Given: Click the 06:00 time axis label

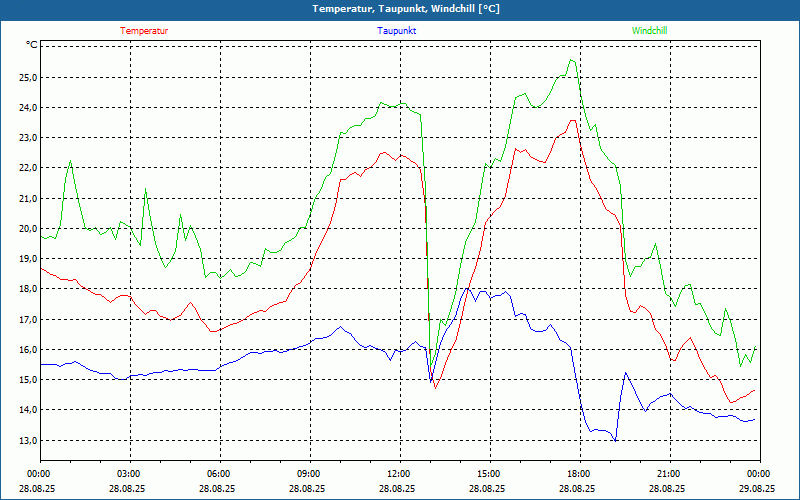Looking at the screenshot, I should pyautogui.click(x=218, y=474).
